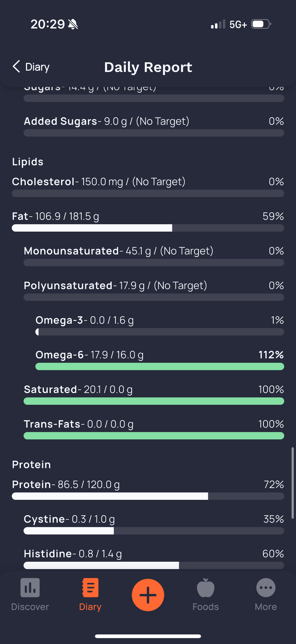Tap the green Saturated fat bar
Image resolution: width=296 pixels, height=644 pixels.
tap(154, 401)
